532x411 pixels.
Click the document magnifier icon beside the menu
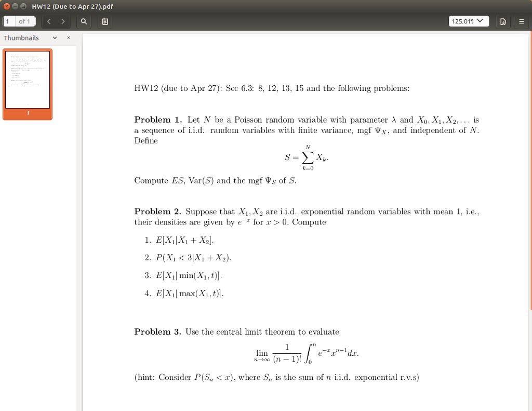tap(502, 21)
